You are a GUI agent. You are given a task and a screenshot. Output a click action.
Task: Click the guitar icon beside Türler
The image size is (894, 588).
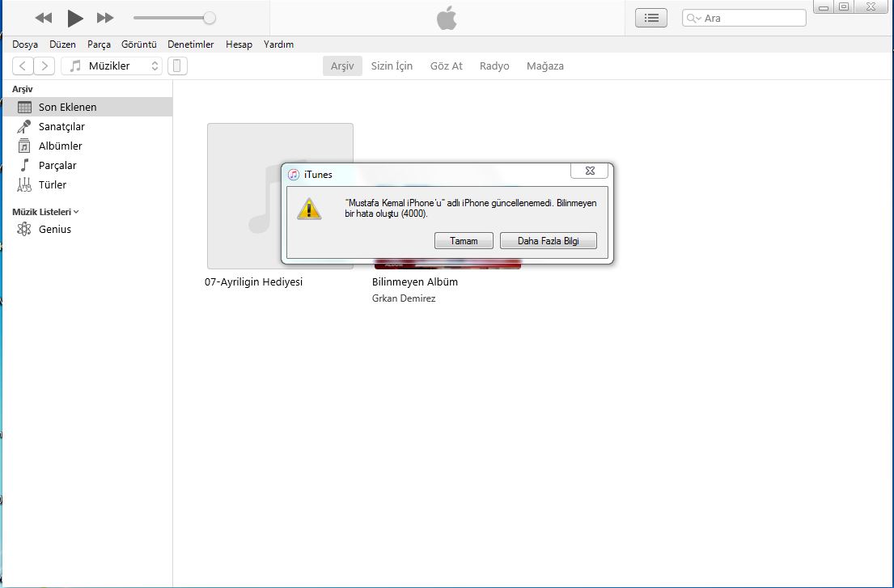24,184
